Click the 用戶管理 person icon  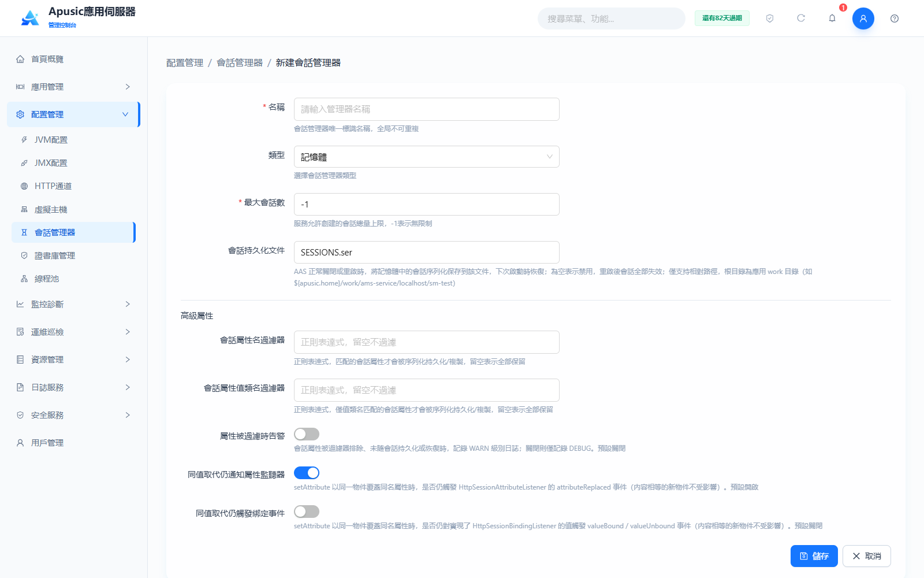[x=20, y=443]
